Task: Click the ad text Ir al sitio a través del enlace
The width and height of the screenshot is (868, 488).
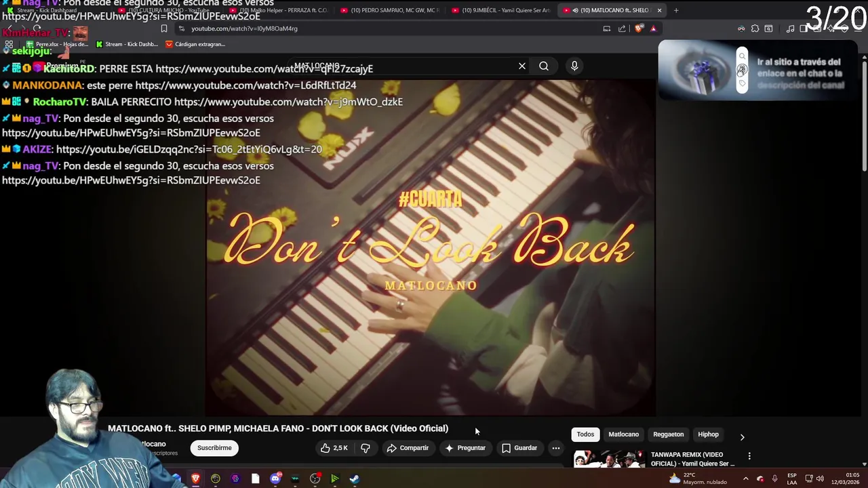Action: [x=800, y=73]
